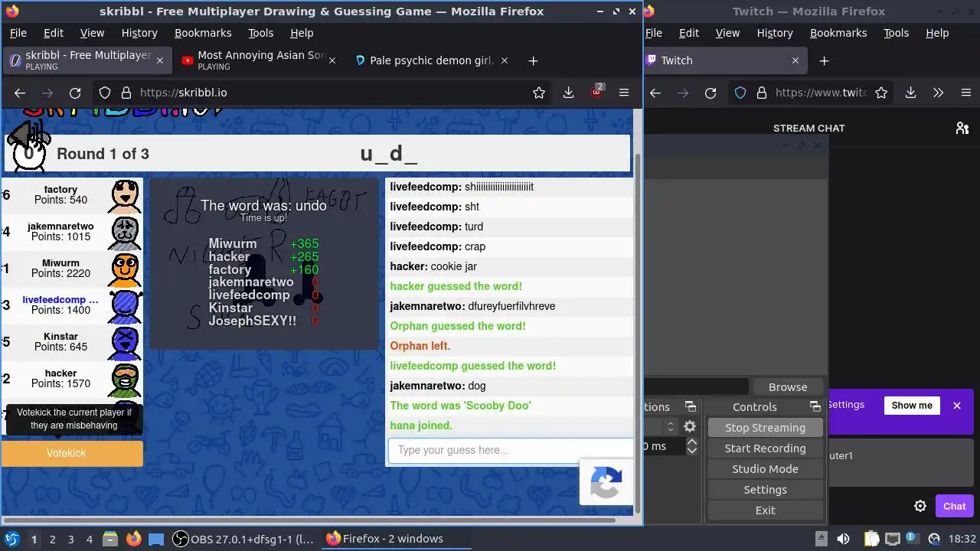Image resolution: width=980 pixels, height=551 pixels.
Task: Reload the skribbl.io page
Action: click(75, 93)
